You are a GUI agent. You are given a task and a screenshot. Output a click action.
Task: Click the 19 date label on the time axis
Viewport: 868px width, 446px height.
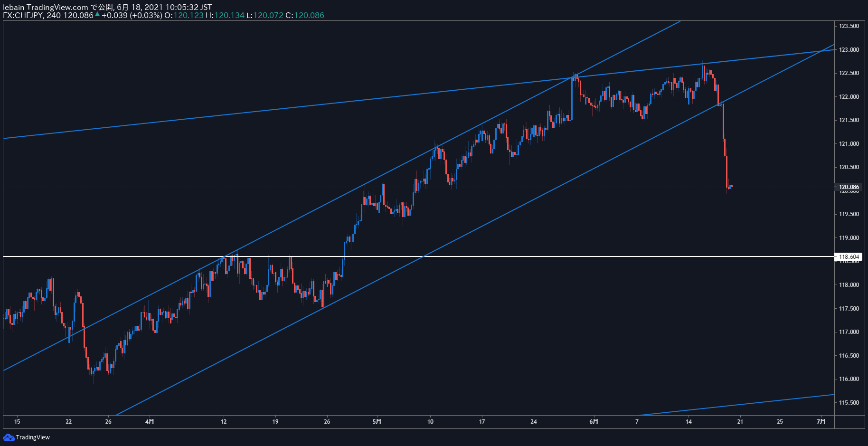275,422
